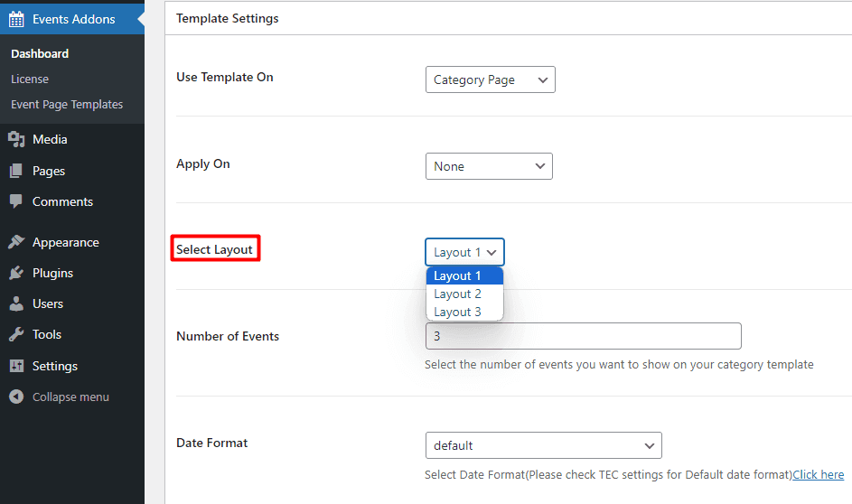Image resolution: width=852 pixels, height=504 pixels.
Task: Pick Layout 1 in open dropdown list
Action: 457,275
